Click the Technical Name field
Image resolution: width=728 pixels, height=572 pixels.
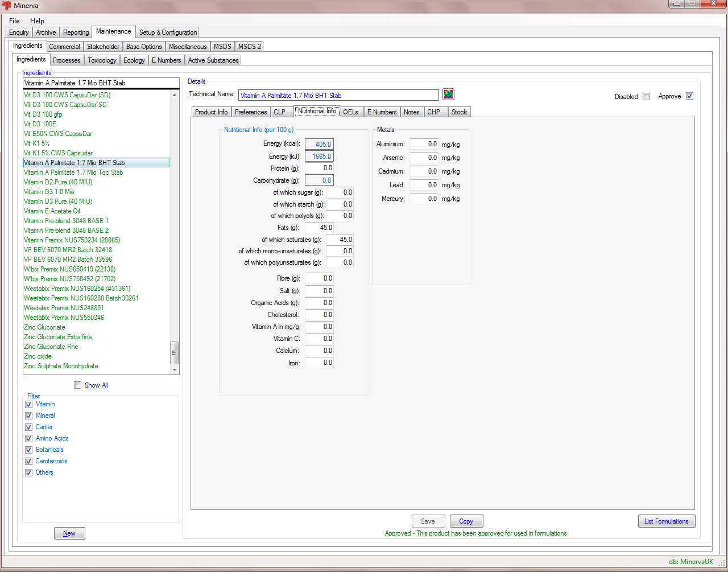coord(338,95)
